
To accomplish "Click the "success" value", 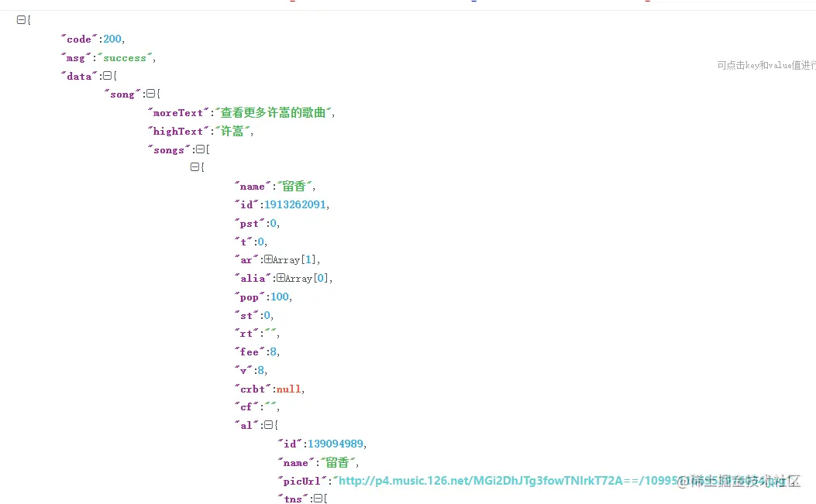I will 125,58.
